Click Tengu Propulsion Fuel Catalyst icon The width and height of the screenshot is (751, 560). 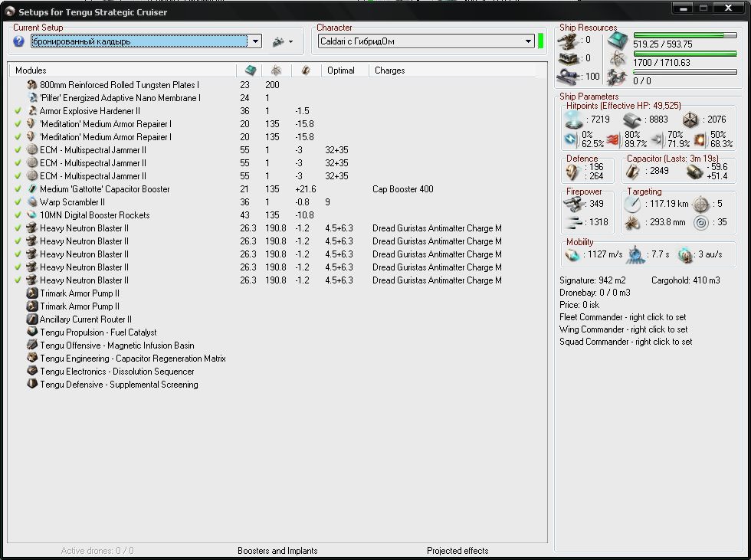tap(32, 332)
